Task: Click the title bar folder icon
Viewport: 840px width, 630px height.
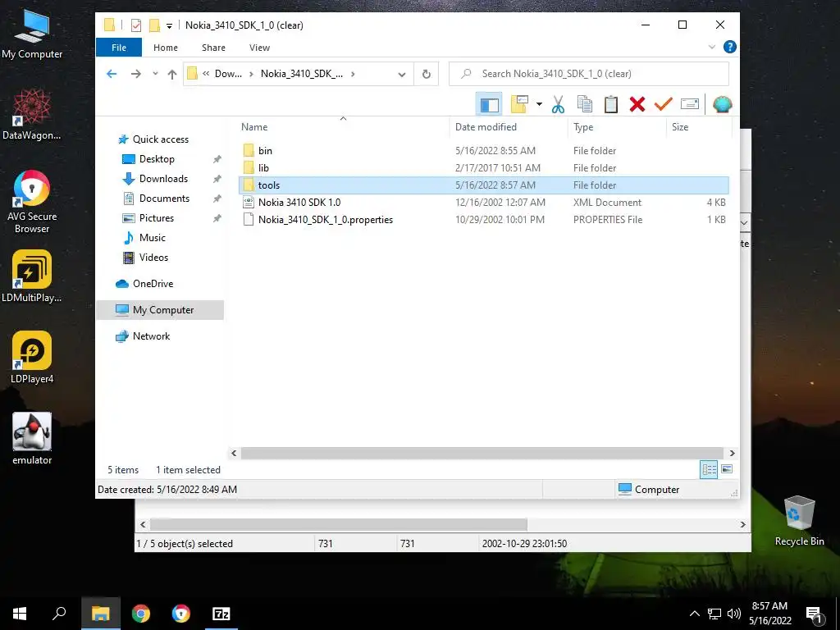Action: click(109, 25)
